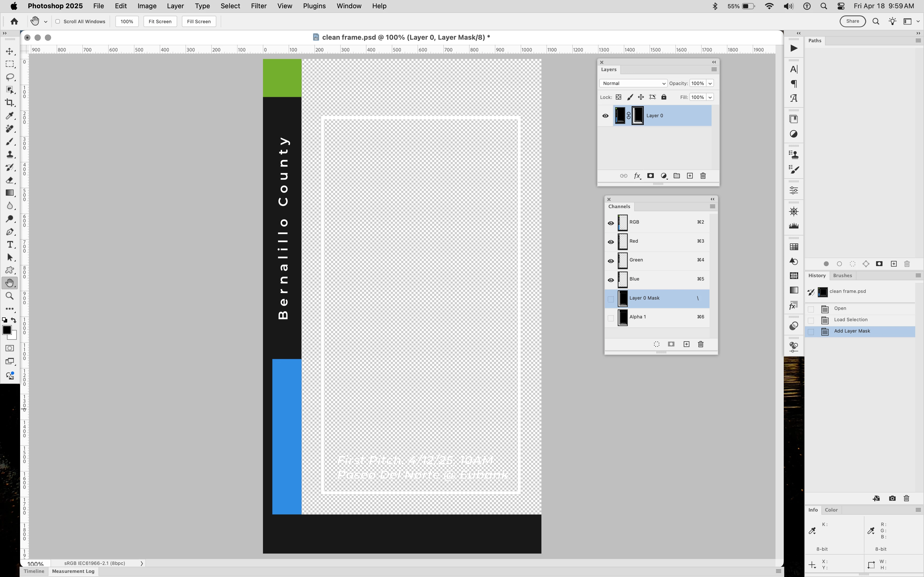
Task: Hide Layer 0 using eye icon
Action: (x=605, y=116)
